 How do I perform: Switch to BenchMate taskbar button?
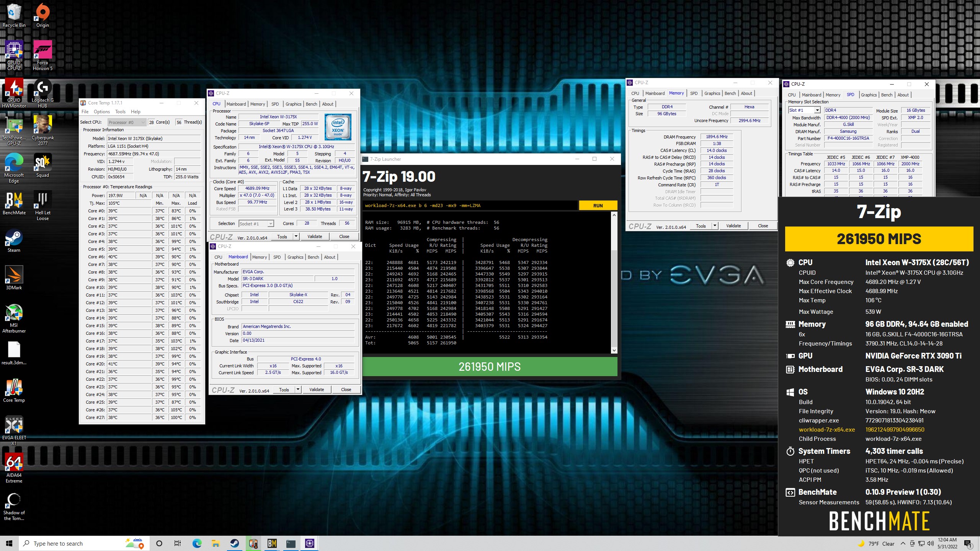(272, 543)
